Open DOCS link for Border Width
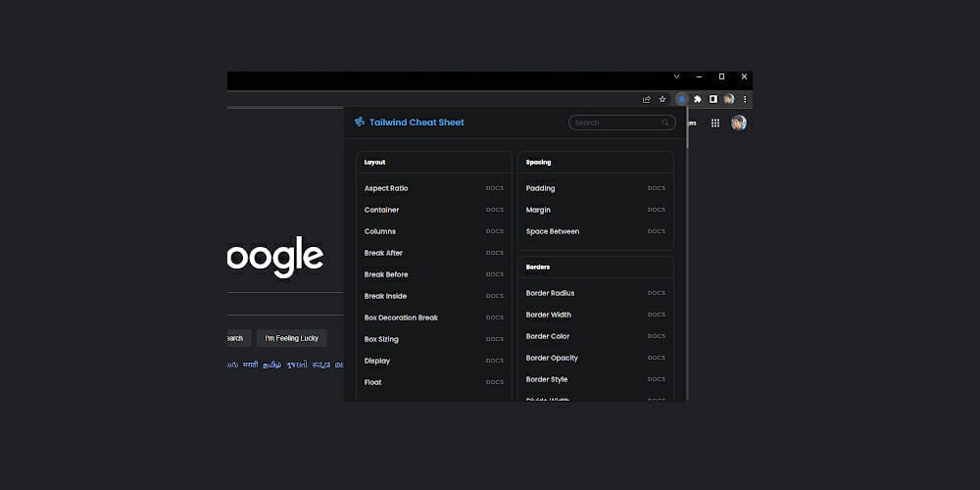This screenshot has height=490, width=980. coord(657,315)
